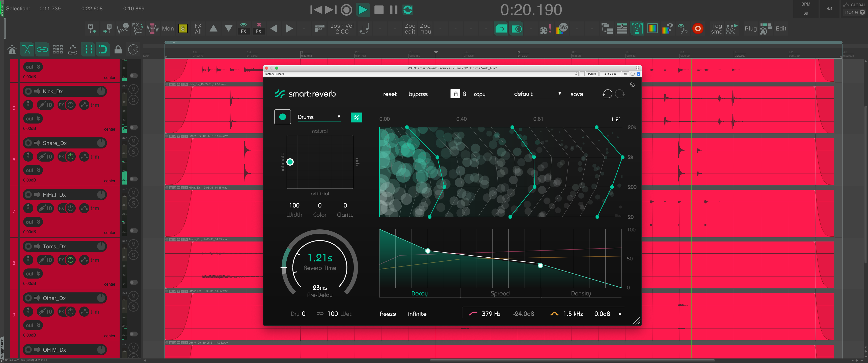Screen dimensions: 868x363
Task: Click the smart:reverb settings gear icon
Action: click(x=632, y=85)
